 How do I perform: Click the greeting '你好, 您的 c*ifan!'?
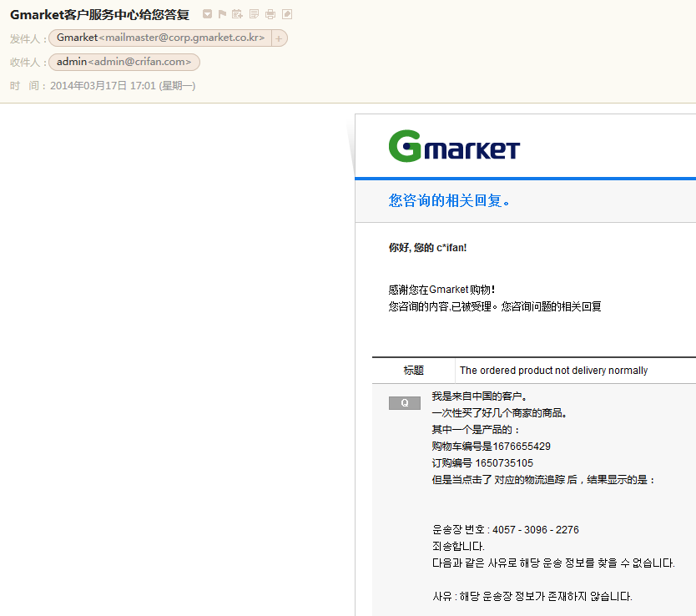click(x=427, y=248)
